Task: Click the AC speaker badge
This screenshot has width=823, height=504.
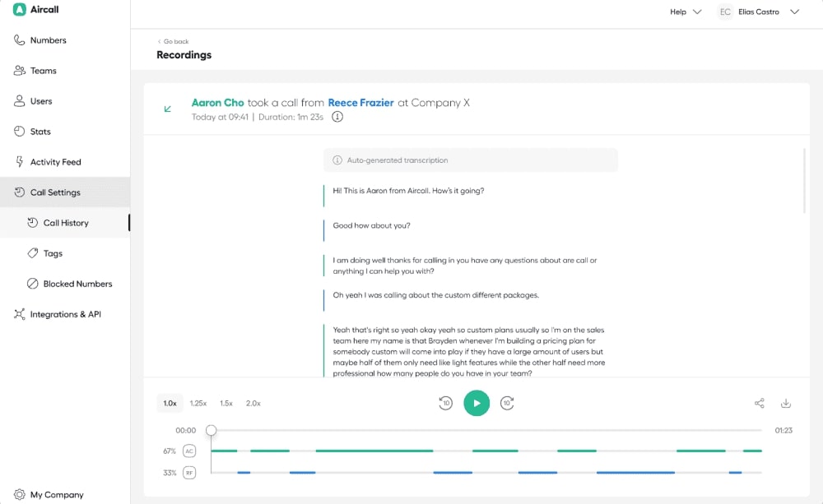Action: [189, 451]
